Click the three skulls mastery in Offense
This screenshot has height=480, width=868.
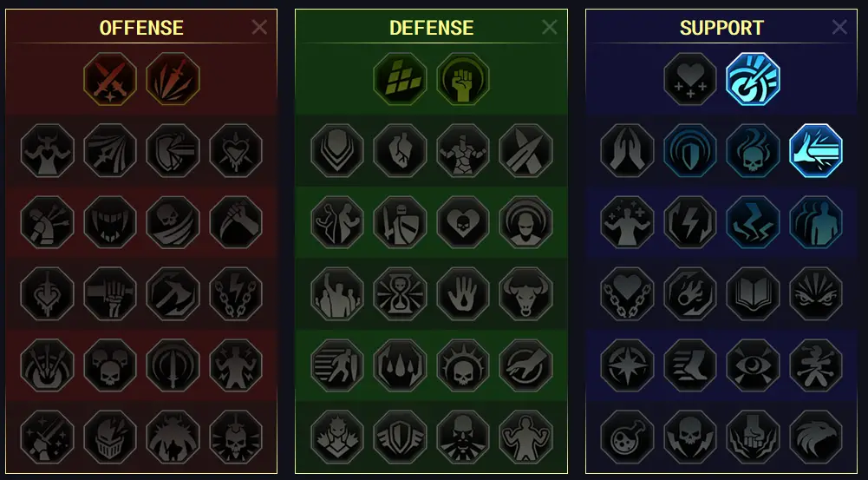(110, 365)
